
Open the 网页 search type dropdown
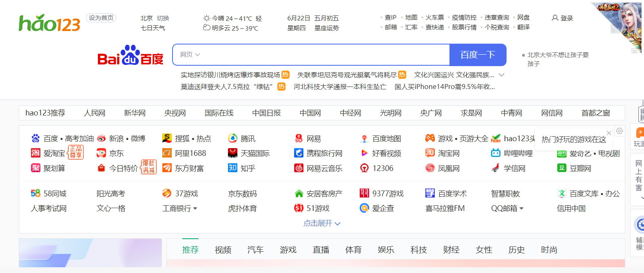[x=190, y=55]
